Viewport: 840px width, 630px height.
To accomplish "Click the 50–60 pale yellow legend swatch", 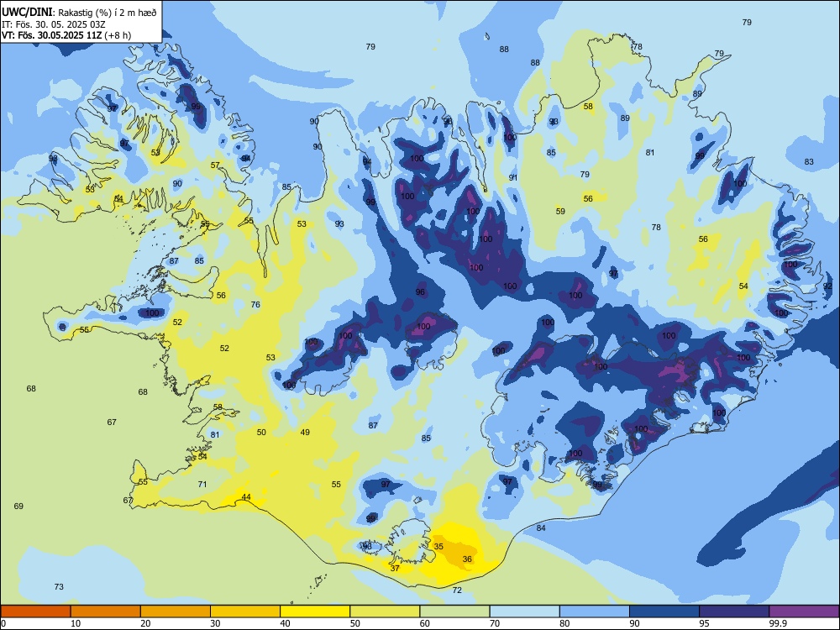I will 385,612.
